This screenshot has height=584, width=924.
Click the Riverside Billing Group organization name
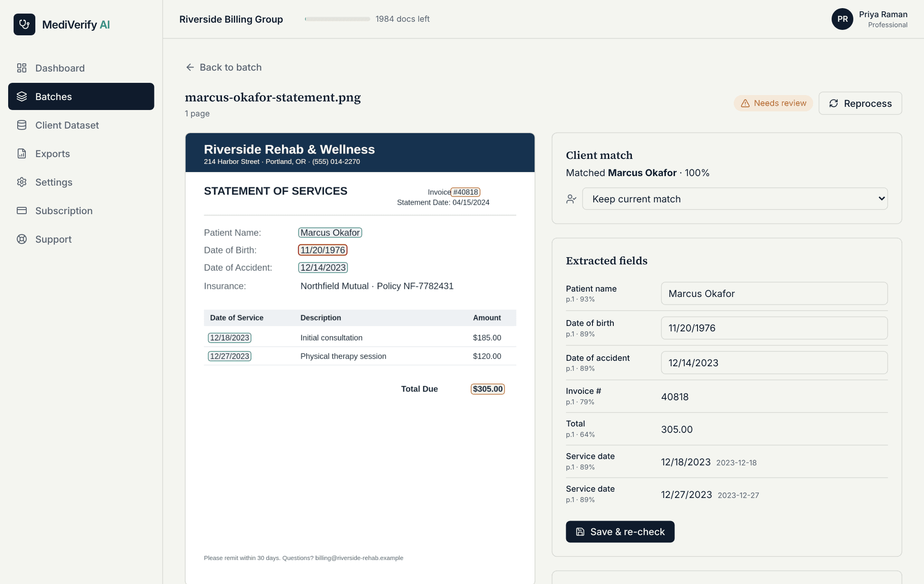coord(231,19)
